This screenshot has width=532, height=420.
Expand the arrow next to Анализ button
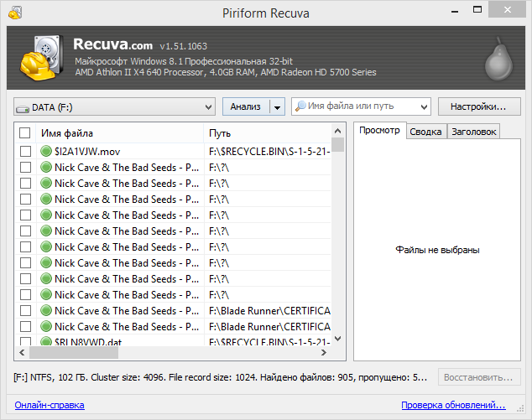(277, 107)
